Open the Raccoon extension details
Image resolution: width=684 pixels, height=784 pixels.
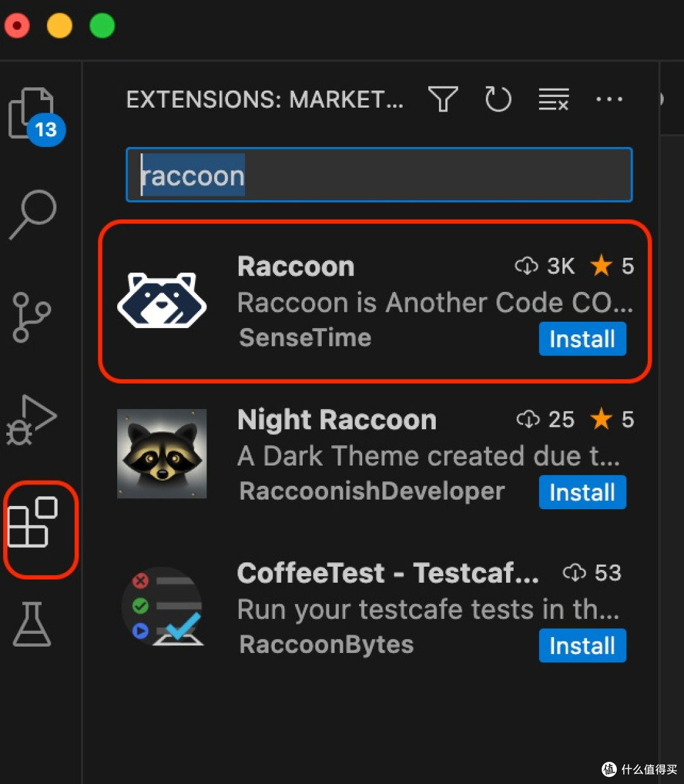(x=375, y=301)
